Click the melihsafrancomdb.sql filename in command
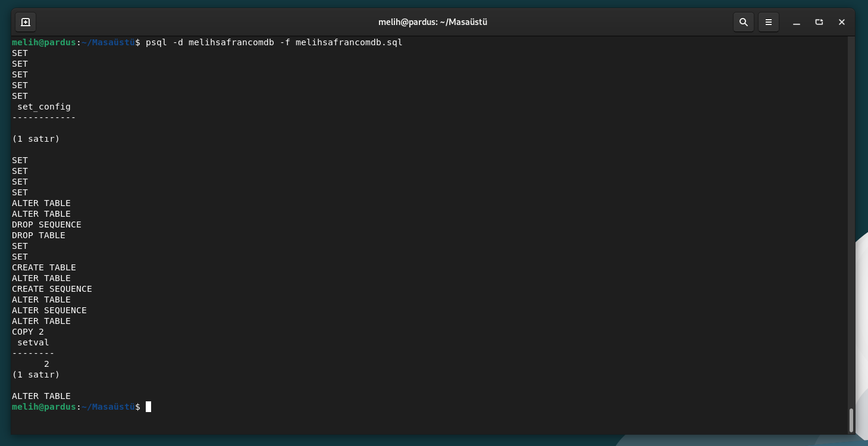This screenshot has height=446, width=868. click(349, 42)
